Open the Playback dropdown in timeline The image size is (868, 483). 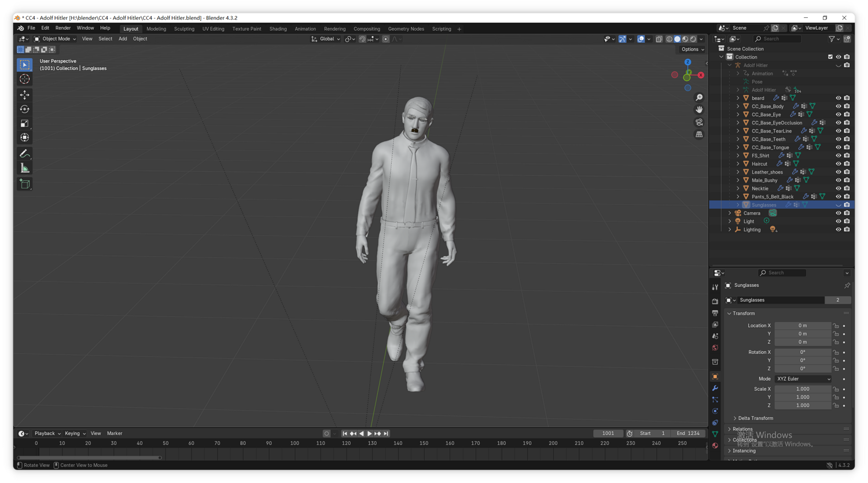47,434
